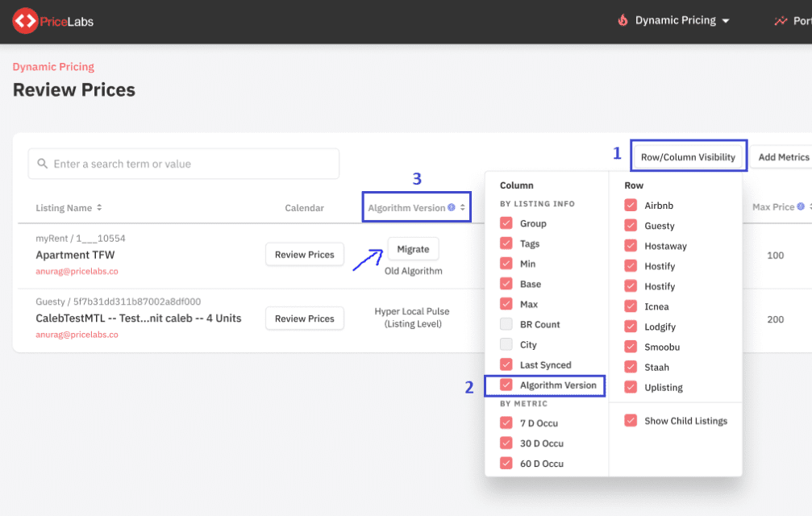Enable the City column checkbox
This screenshot has width=812, height=516.
point(506,345)
